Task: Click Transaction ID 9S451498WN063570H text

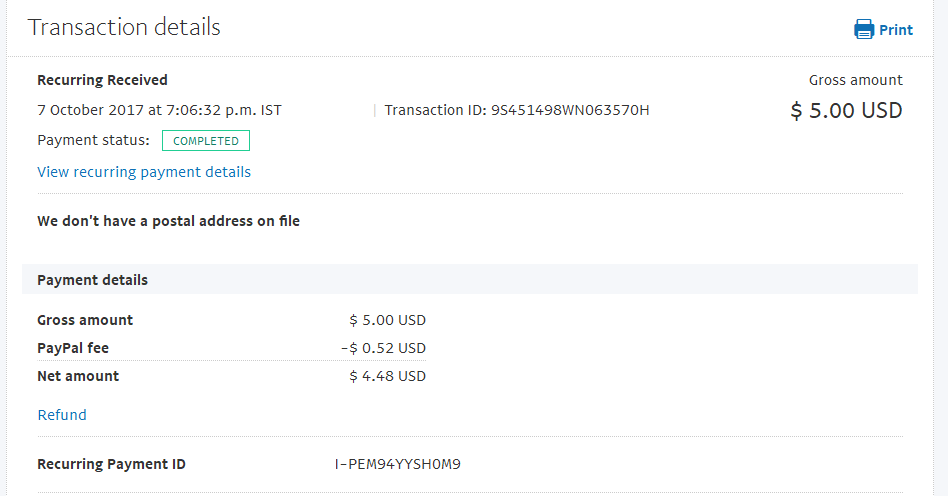Action: (517, 110)
